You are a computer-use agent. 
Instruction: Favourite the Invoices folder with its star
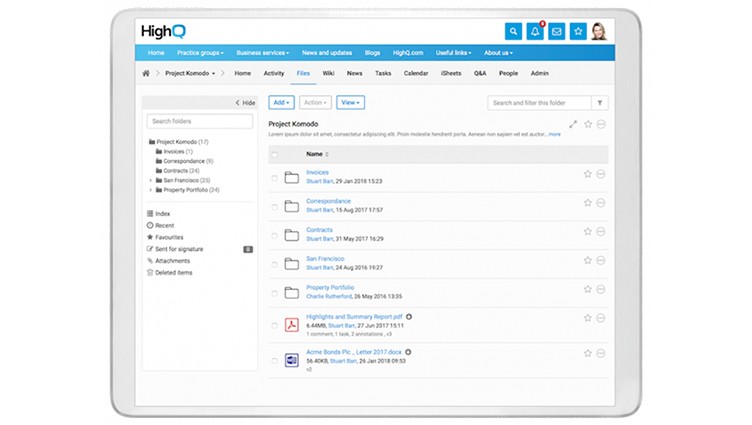(588, 174)
